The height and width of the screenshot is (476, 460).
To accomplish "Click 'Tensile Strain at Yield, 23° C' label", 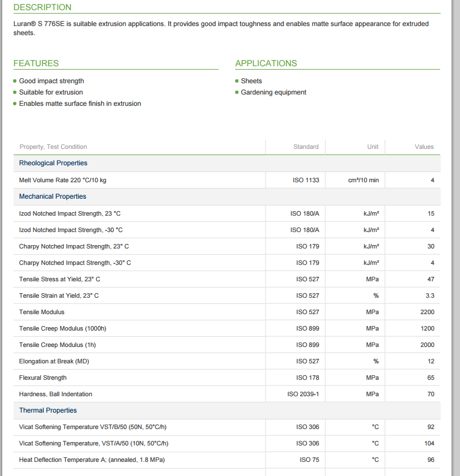I will tap(59, 295).
